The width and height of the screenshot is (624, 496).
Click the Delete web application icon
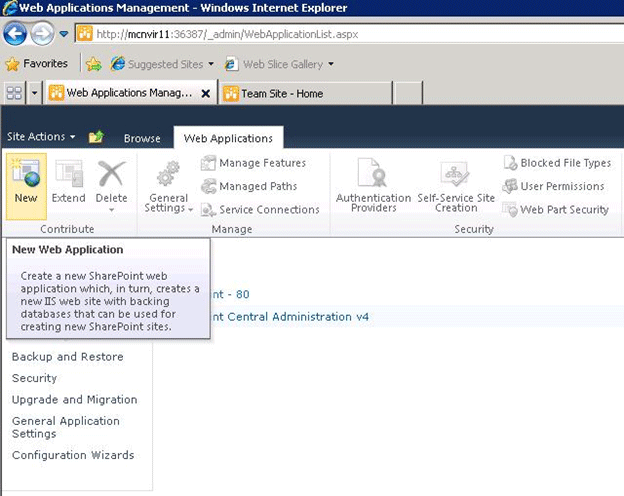111,173
